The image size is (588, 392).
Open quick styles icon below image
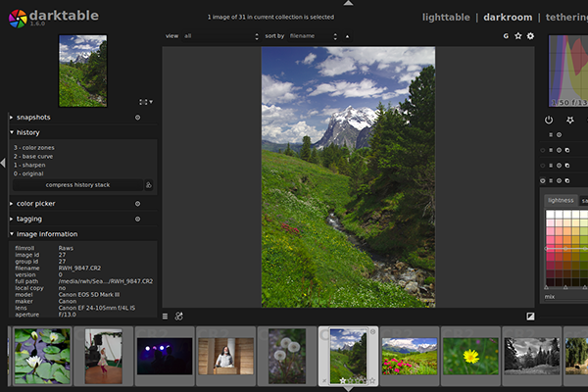(179, 317)
